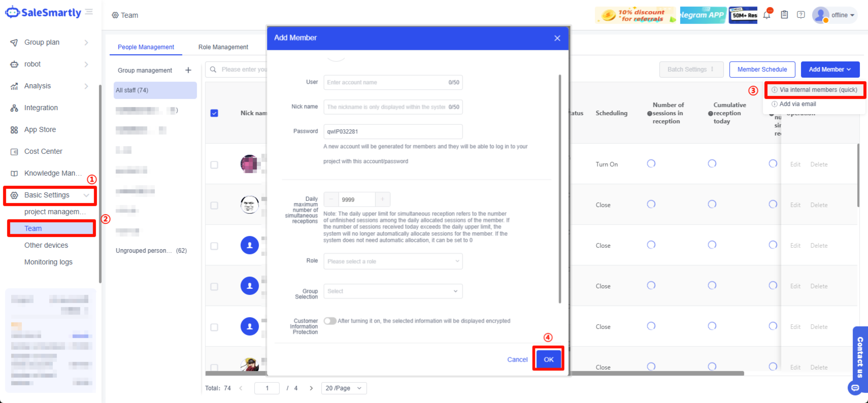
Task: Check the first member row checkbox
Action: pos(214,165)
